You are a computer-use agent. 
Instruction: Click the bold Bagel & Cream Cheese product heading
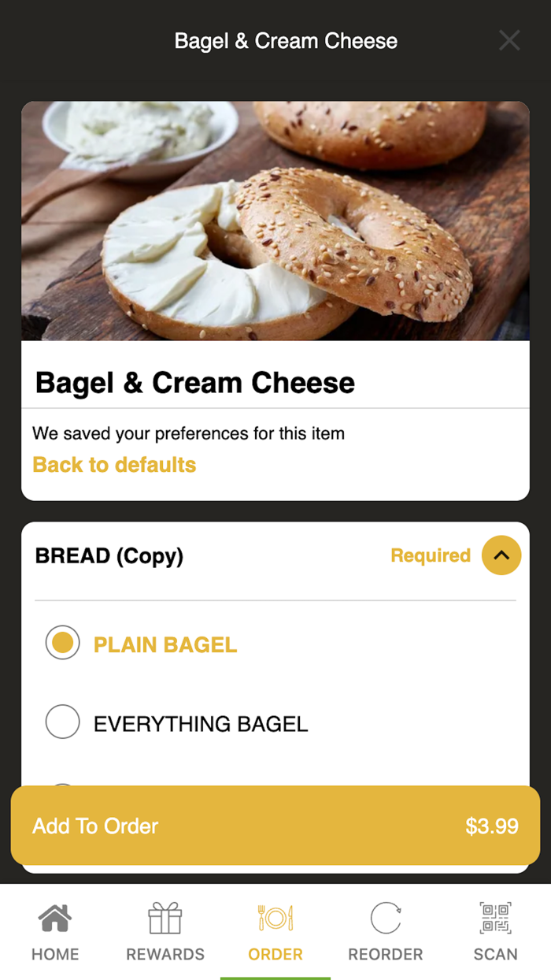click(x=195, y=383)
